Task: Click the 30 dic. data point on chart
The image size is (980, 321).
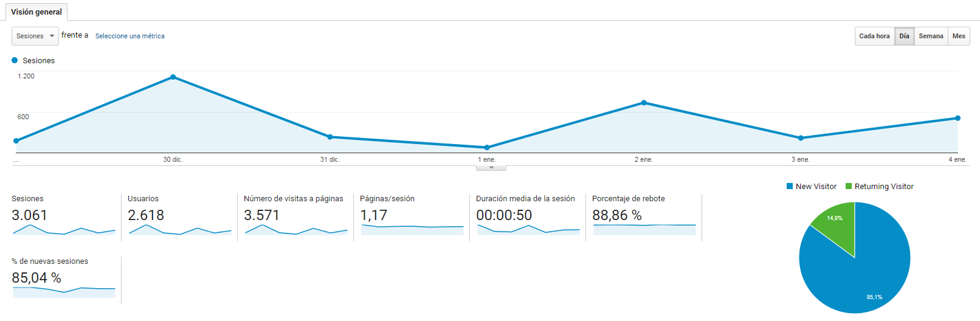Action: tap(173, 77)
